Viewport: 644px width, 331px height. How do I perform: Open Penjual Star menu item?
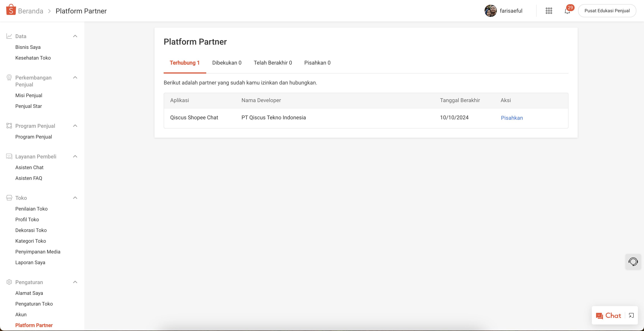tap(29, 106)
